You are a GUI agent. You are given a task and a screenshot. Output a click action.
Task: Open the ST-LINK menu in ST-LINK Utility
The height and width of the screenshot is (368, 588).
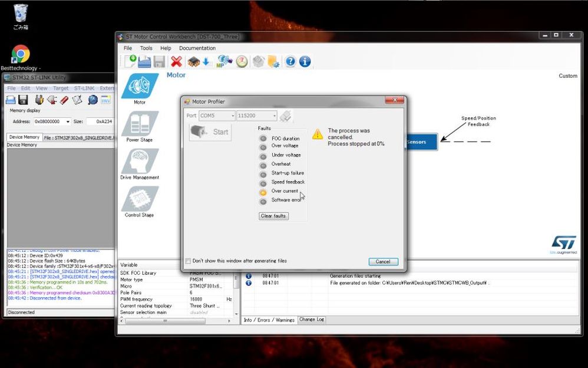pos(84,88)
